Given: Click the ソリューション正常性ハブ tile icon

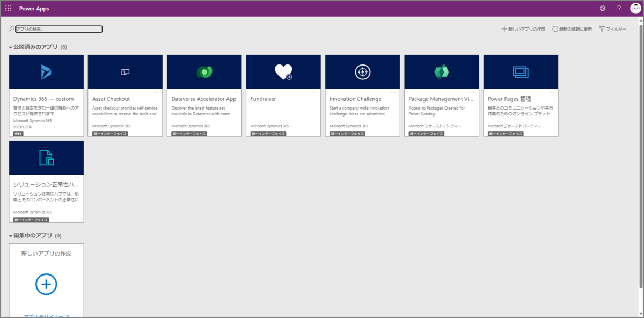Looking at the screenshot, I should tap(47, 157).
